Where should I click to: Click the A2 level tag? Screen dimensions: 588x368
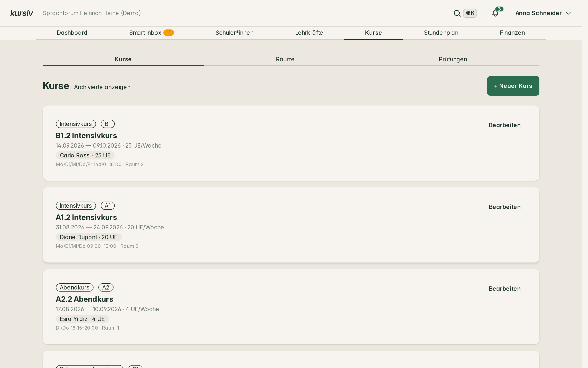(x=106, y=287)
